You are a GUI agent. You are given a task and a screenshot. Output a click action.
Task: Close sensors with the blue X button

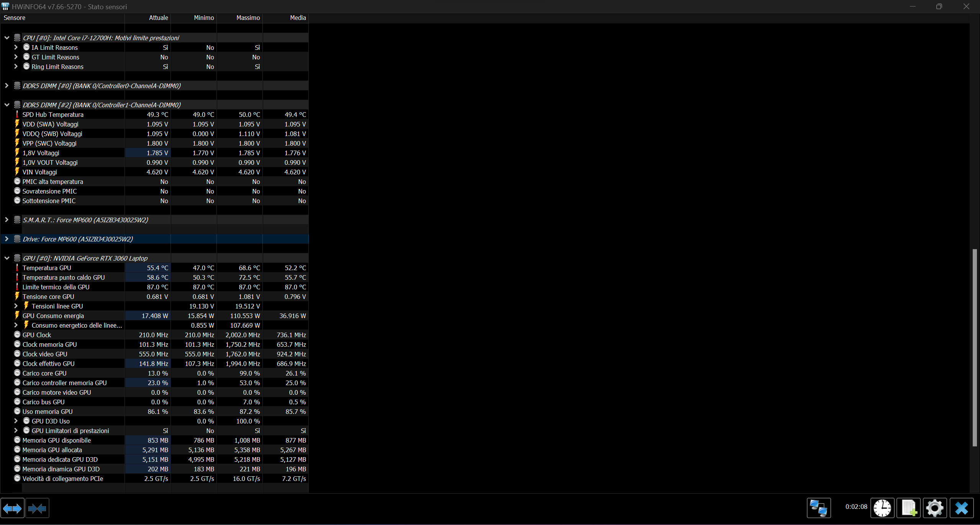[961, 508]
